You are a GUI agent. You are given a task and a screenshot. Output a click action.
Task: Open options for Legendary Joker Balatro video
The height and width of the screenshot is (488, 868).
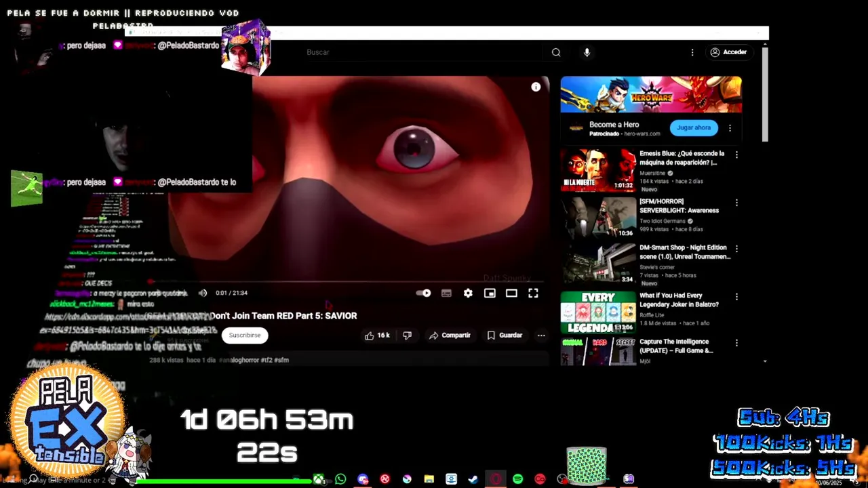[x=736, y=296]
